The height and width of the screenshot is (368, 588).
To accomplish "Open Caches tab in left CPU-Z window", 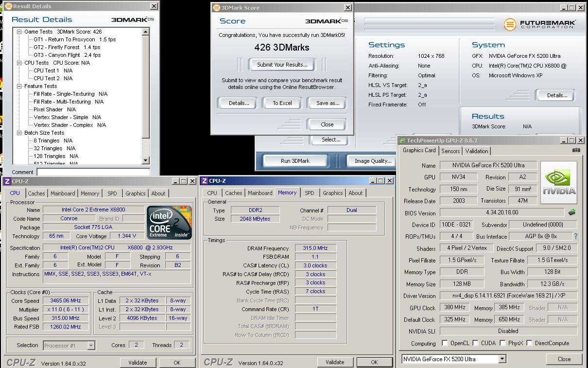I will tap(36, 193).
